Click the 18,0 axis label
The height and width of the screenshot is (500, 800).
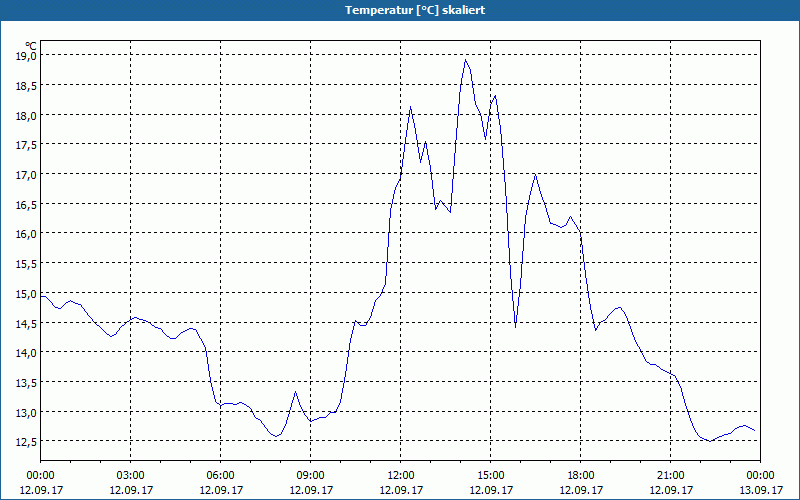26,115
